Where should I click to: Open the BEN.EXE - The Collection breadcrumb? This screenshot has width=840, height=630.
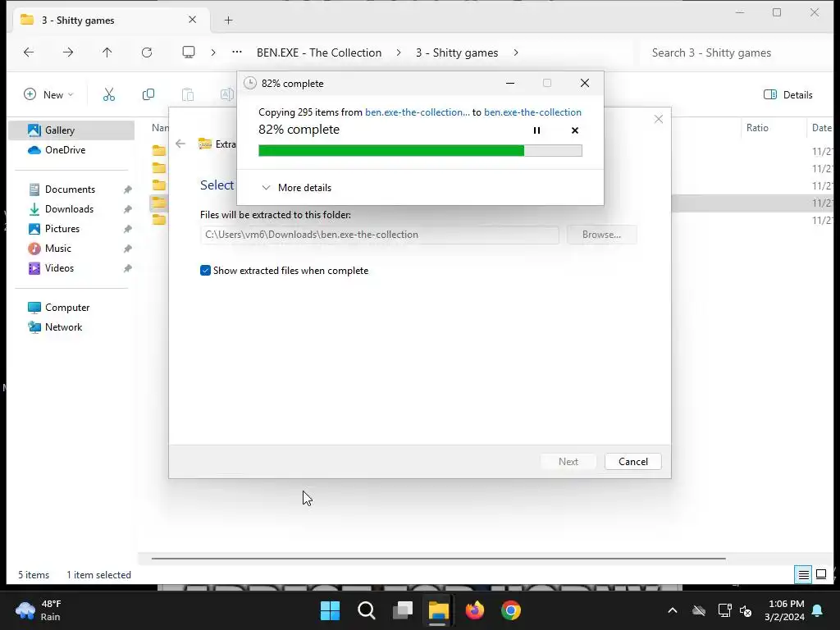coord(319,52)
